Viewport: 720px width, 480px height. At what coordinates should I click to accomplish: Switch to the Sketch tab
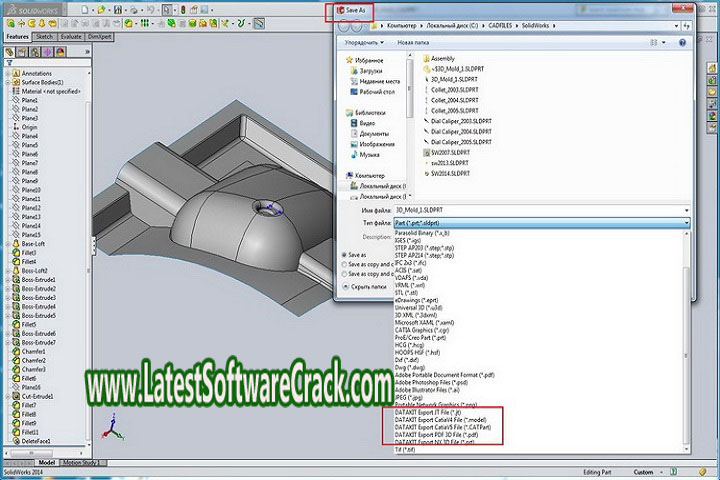tap(44, 36)
